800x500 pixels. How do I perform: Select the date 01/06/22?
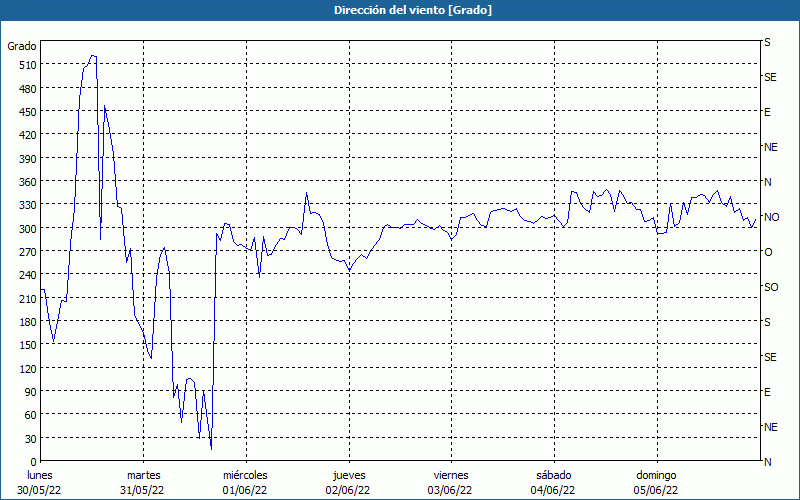click(245, 490)
